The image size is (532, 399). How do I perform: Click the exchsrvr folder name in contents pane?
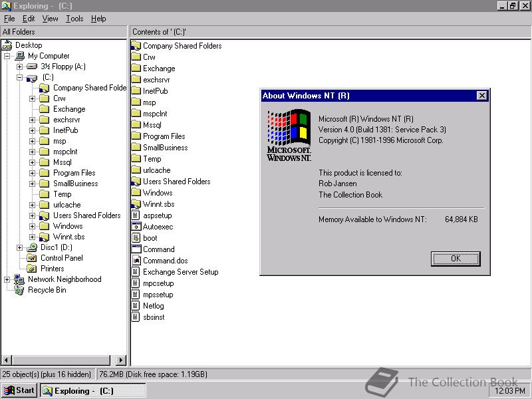(x=156, y=80)
